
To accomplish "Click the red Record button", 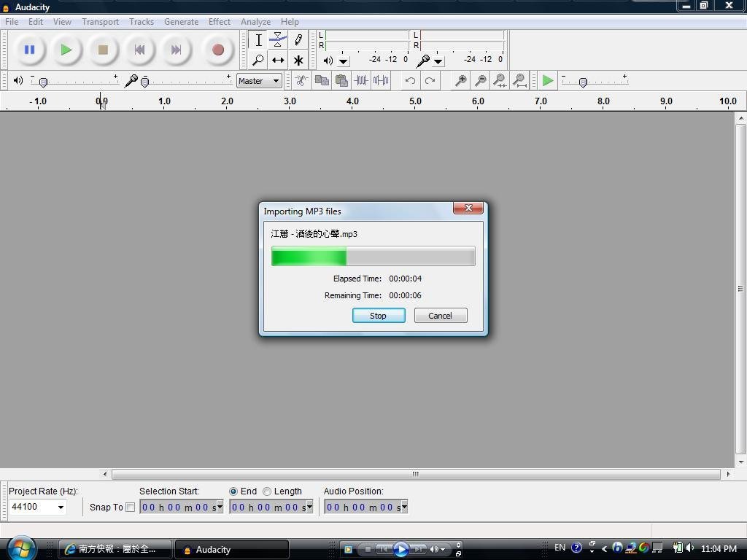I will (x=218, y=50).
